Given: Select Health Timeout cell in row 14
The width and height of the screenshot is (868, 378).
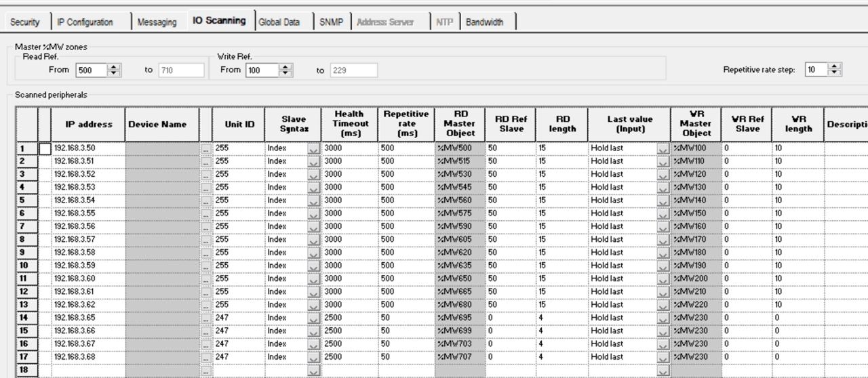Looking at the screenshot, I should (350, 318).
